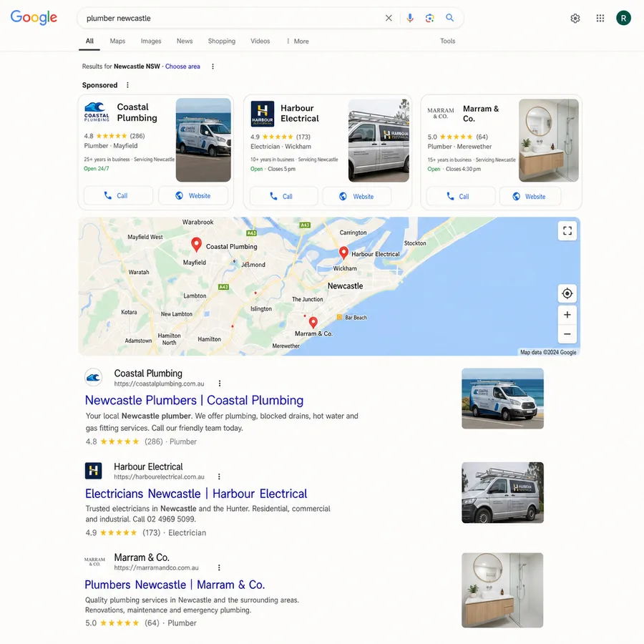Viewport: 644px width, 644px height.
Task: Switch to the Videos tab
Action: coord(260,41)
